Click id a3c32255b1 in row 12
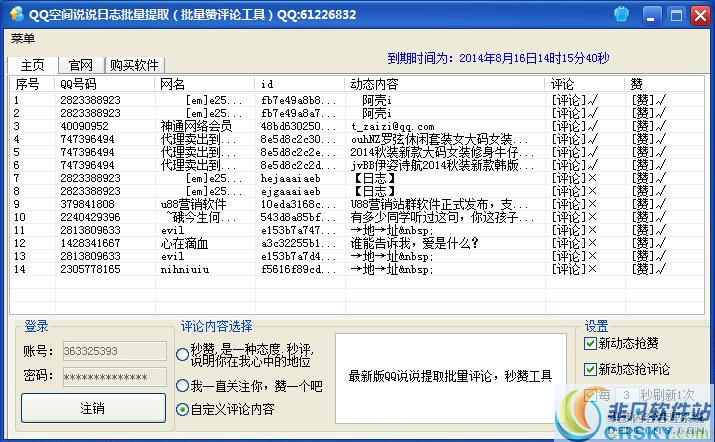 click(x=298, y=243)
